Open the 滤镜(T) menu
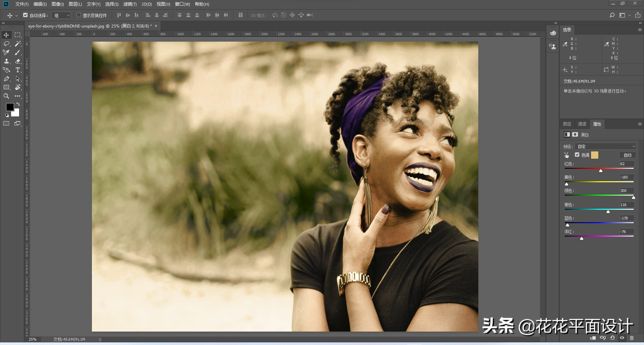This screenshot has height=345, width=644. tap(130, 4)
